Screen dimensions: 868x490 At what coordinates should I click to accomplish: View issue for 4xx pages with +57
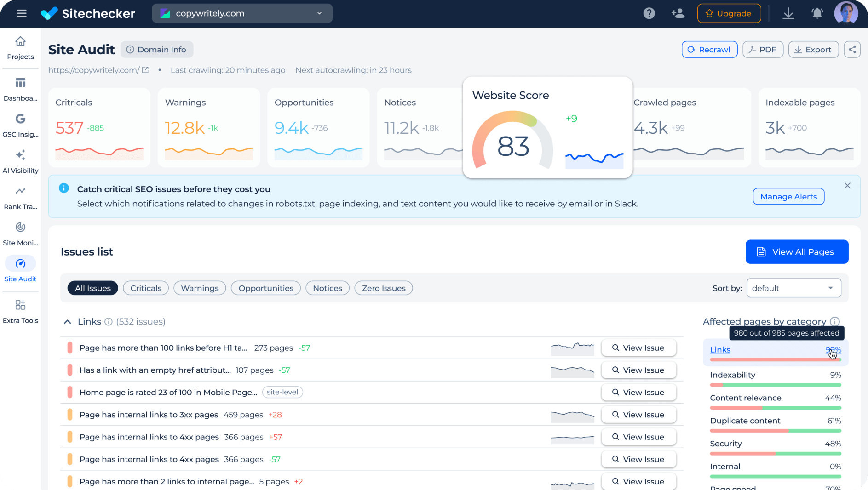638,437
